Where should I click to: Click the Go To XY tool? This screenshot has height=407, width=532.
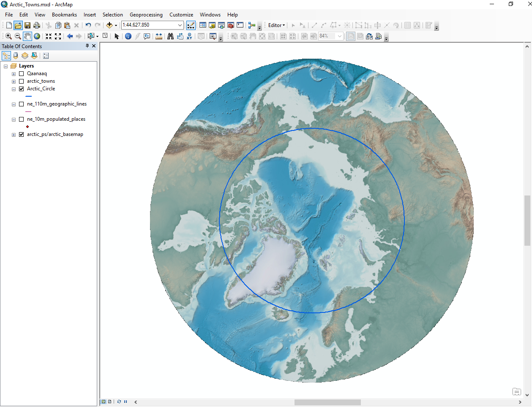click(189, 36)
